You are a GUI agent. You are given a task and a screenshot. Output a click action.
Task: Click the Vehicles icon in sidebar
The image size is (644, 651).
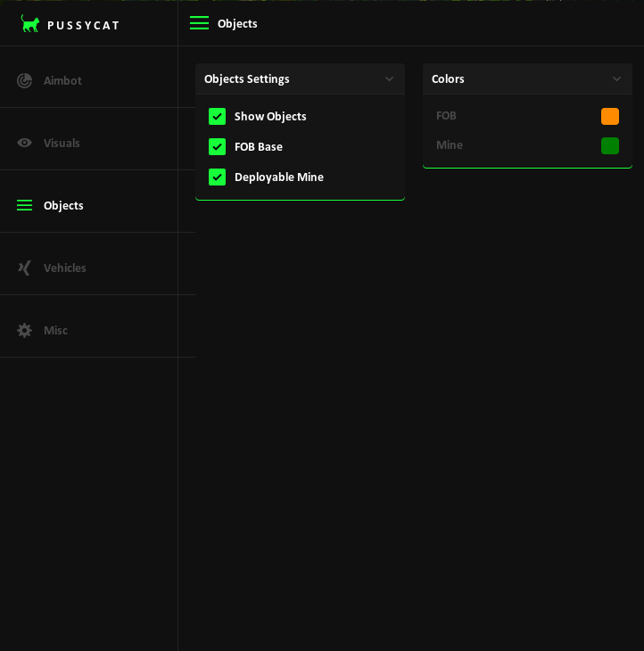point(24,268)
